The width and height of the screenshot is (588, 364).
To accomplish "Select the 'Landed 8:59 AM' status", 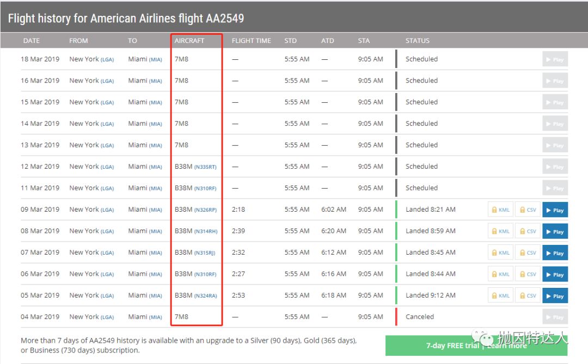I will [431, 231].
